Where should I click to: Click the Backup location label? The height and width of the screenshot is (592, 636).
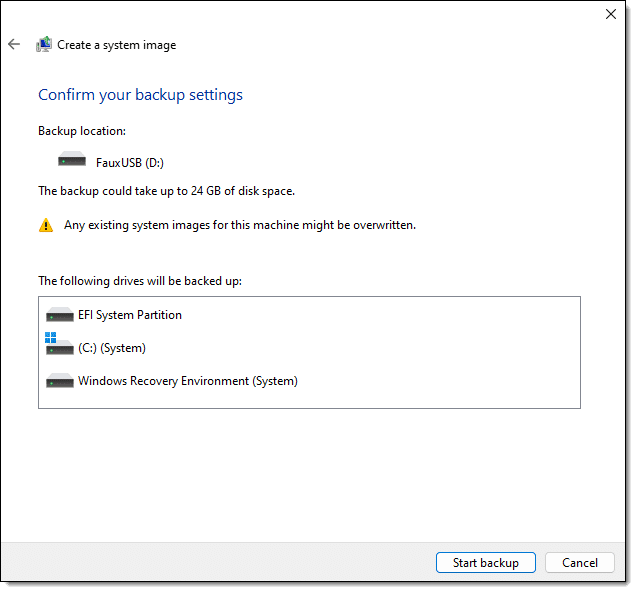pos(82,131)
